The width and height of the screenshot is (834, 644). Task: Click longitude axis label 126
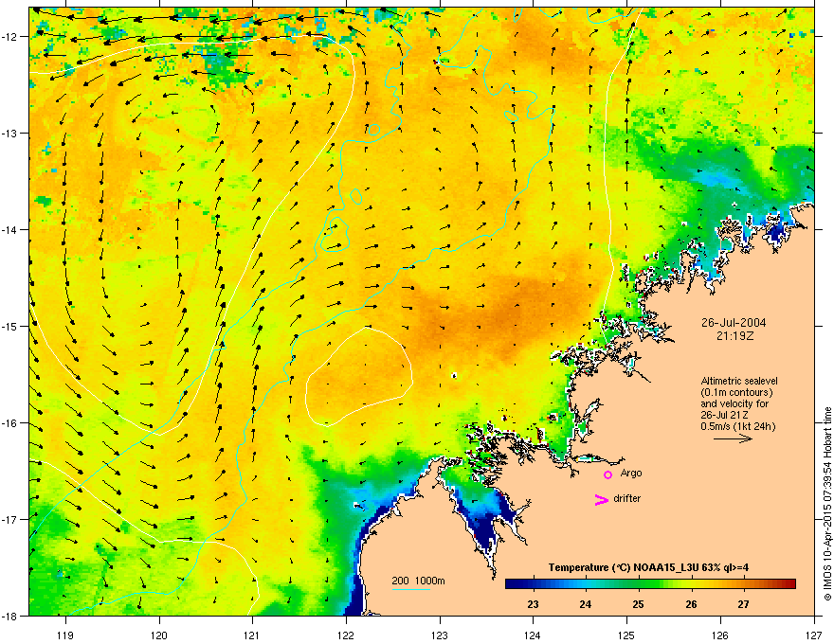[x=719, y=635]
